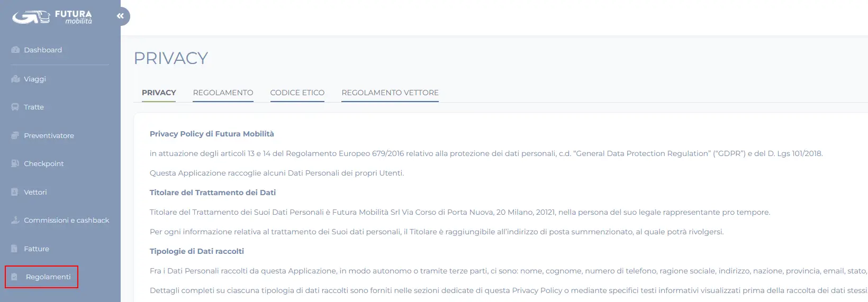The width and height of the screenshot is (868, 302).
Task: Click the PRIVACY page heading
Action: [x=171, y=58]
